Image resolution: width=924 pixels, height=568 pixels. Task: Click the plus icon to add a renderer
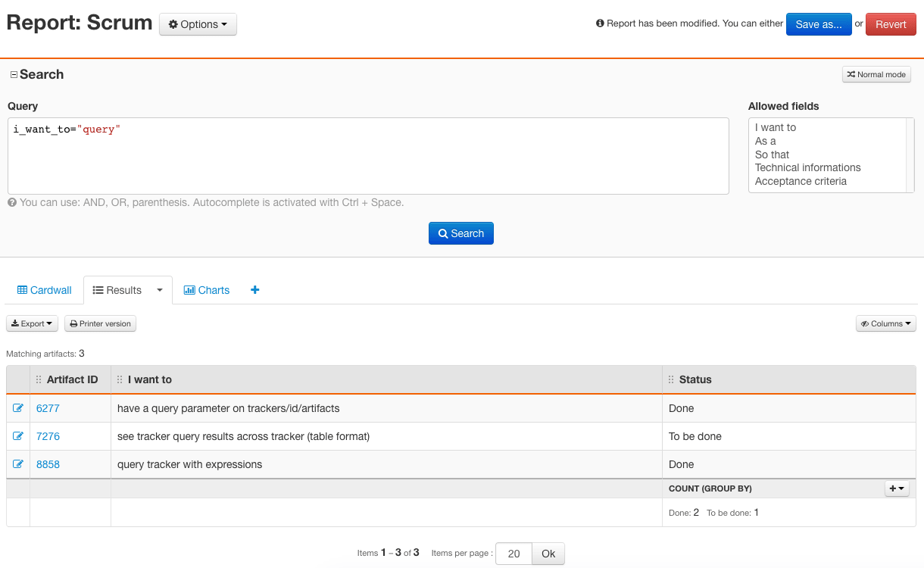point(254,290)
